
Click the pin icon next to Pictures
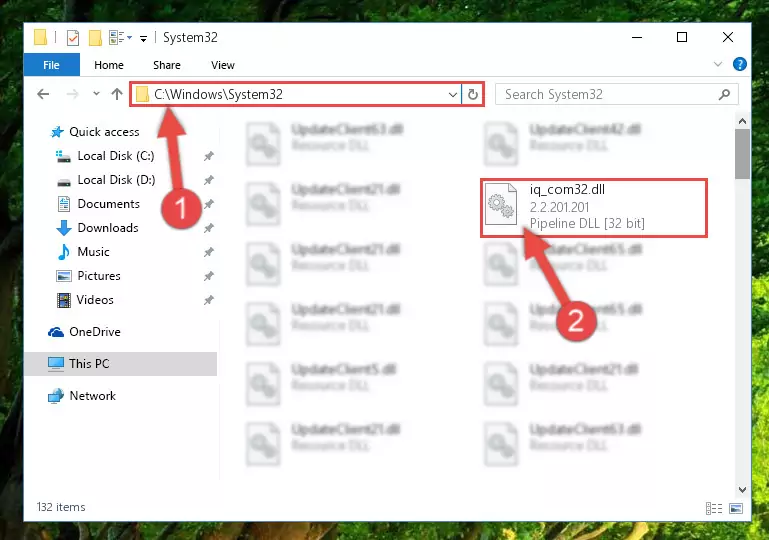click(209, 277)
